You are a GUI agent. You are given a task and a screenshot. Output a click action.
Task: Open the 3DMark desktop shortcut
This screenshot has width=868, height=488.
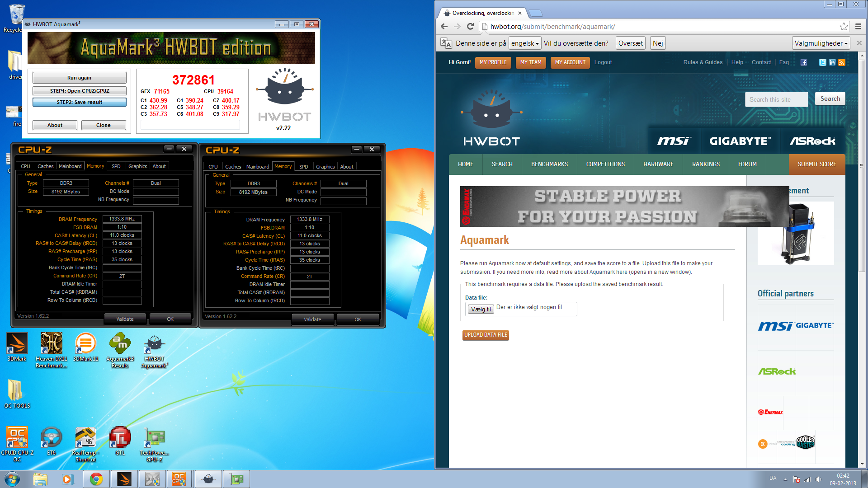click(17, 347)
